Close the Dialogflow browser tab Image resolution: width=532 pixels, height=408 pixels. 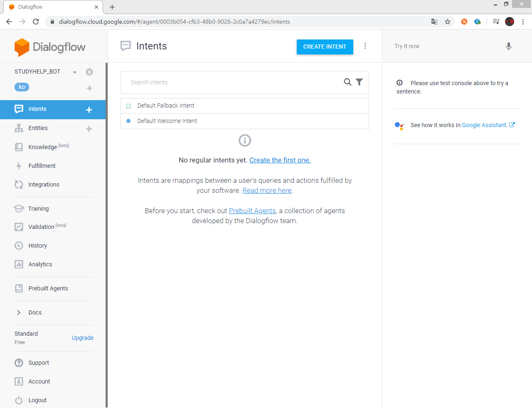coord(96,7)
